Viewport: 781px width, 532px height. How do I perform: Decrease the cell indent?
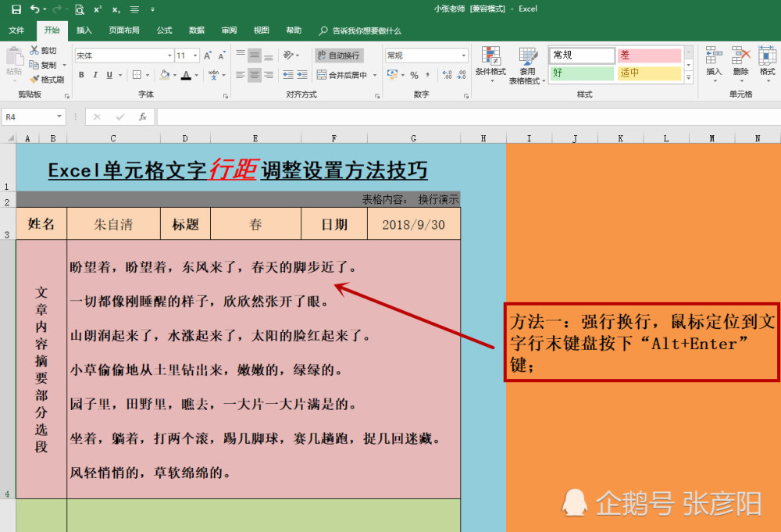pyautogui.click(x=288, y=75)
